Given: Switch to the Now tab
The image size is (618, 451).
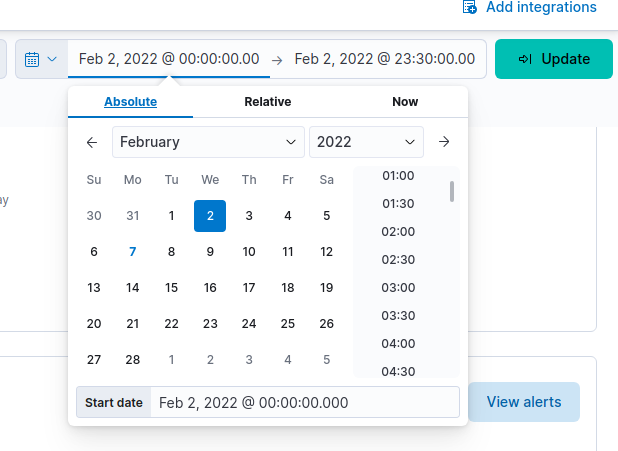Looking at the screenshot, I should click(405, 102).
